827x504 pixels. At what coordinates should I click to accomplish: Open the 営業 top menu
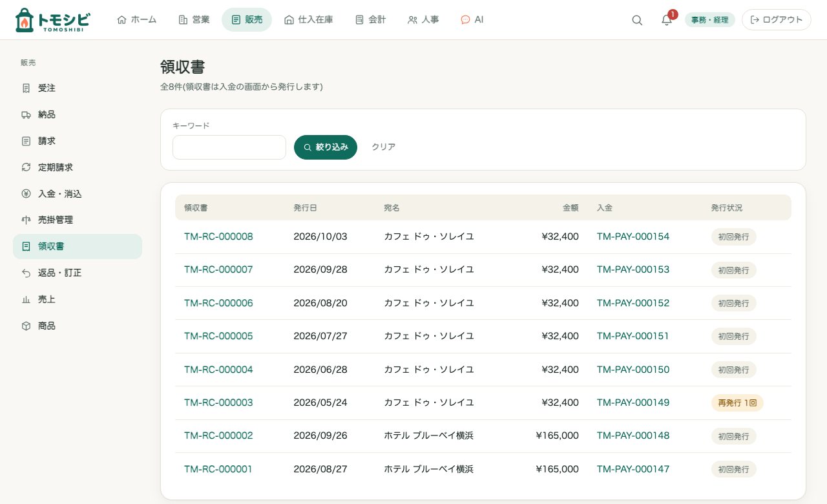194,20
